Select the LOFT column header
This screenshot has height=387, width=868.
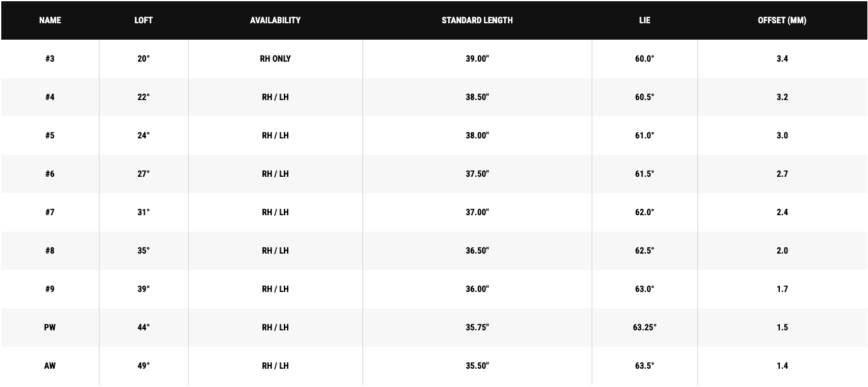[144, 20]
